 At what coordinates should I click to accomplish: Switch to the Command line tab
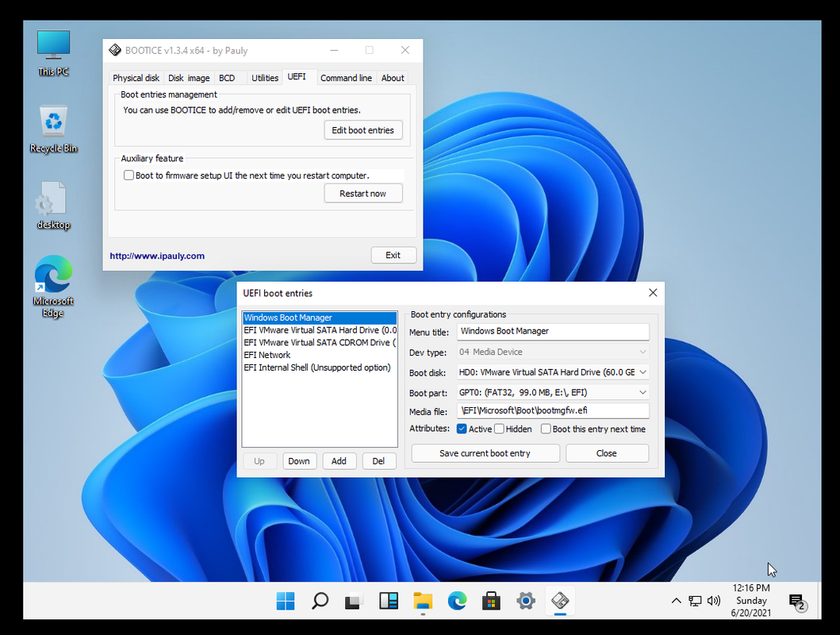346,78
